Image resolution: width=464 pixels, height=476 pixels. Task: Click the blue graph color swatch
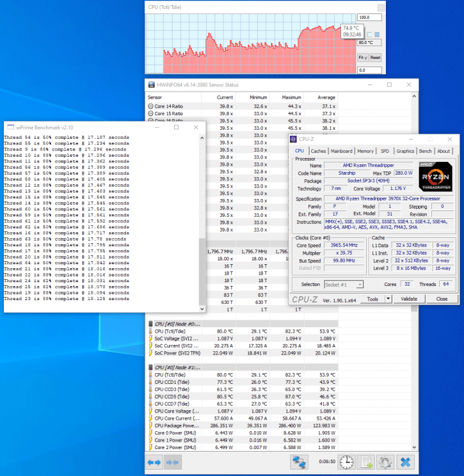pyautogui.click(x=378, y=35)
